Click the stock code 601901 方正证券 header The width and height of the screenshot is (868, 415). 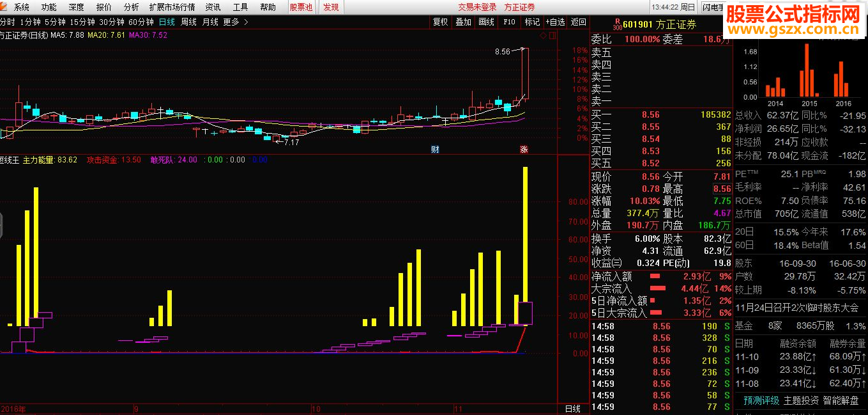pos(660,25)
